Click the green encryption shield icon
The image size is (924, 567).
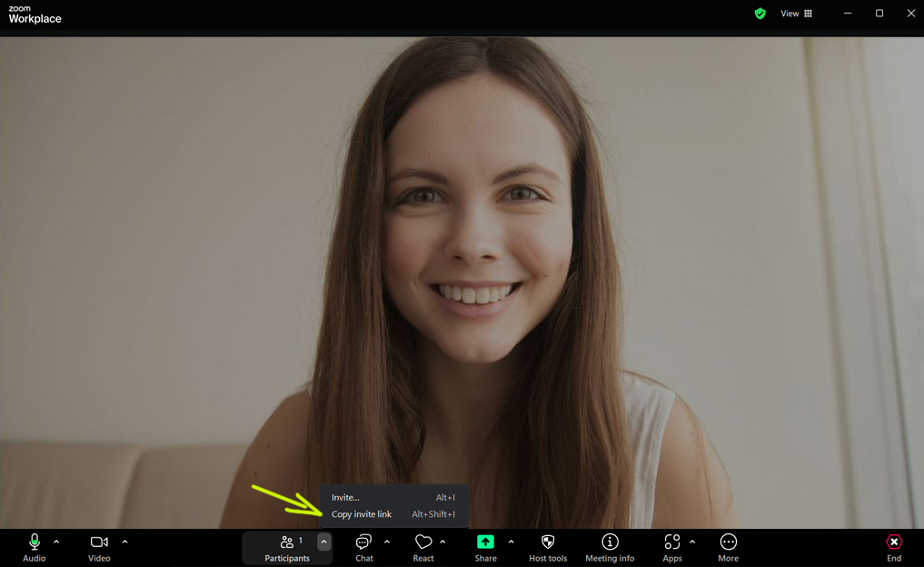click(760, 14)
